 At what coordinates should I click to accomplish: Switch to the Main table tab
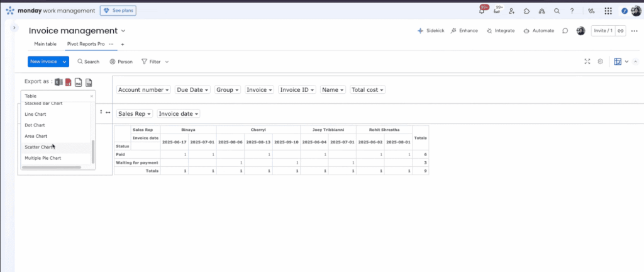pos(45,44)
